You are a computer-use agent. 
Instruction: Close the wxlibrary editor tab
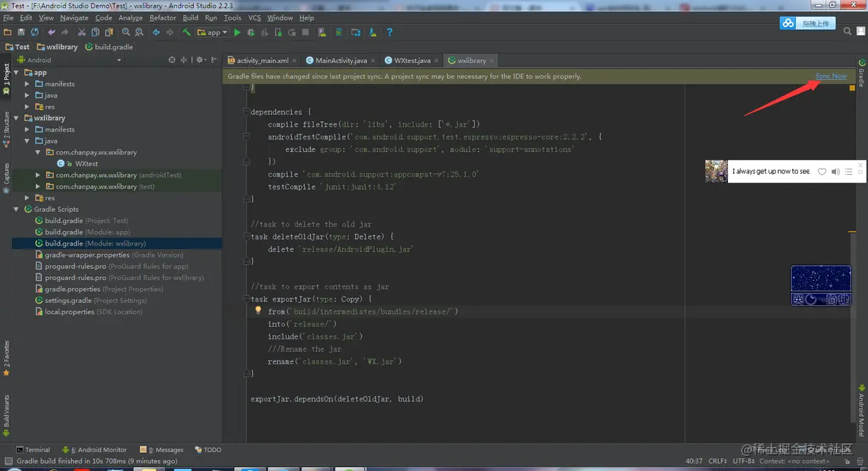click(492, 61)
